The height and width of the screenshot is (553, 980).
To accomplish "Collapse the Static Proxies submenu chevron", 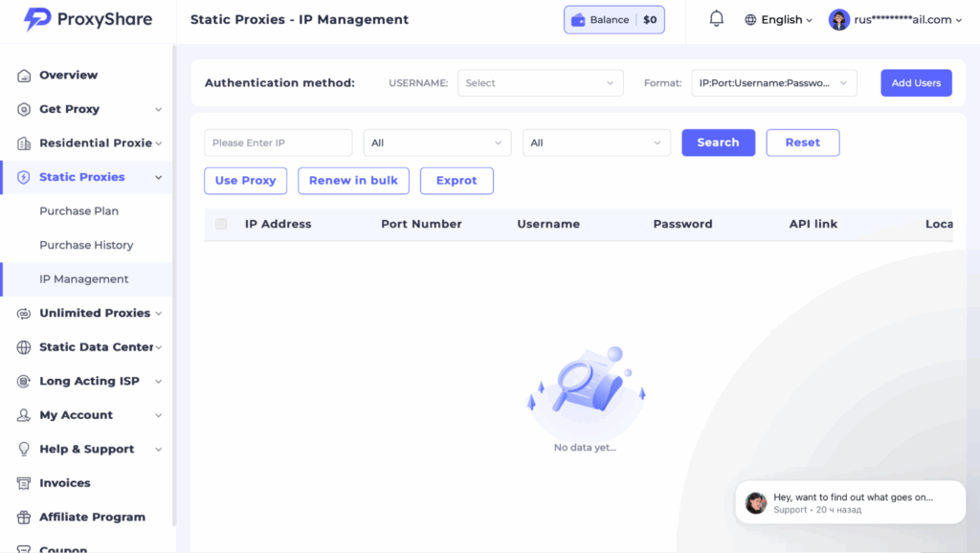I will tap(159, 177).
